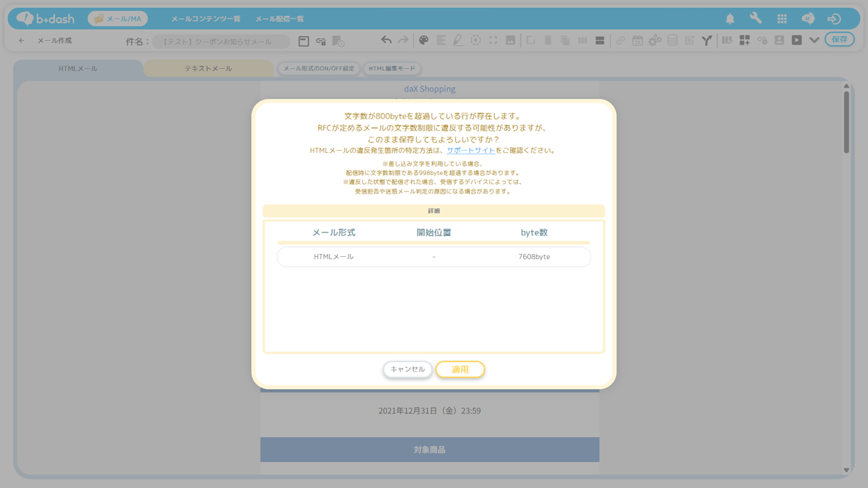Click the undo arrow icon

(x=386, y=41)
